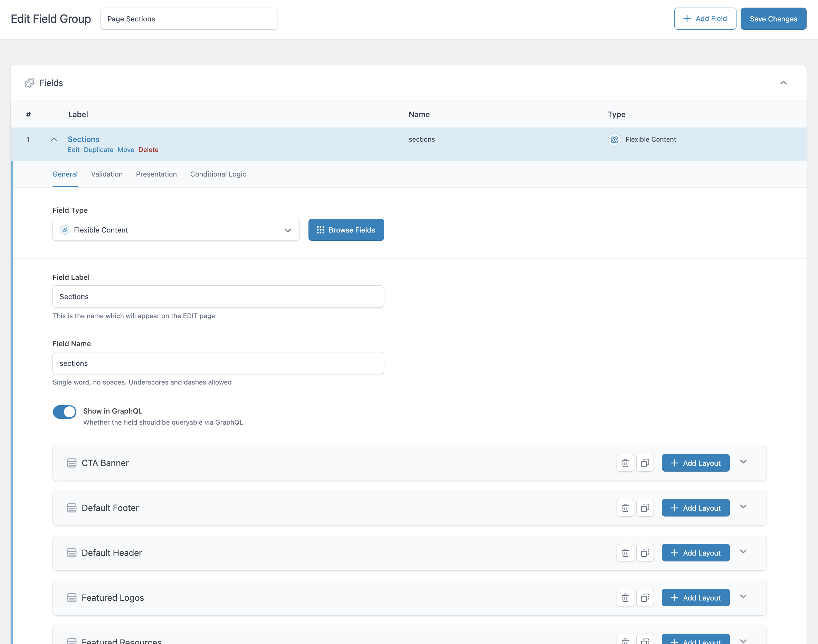Viewport: 818px width, 644px height.
Task: Expand the CTA Banner layout chevron
Action: [x=744, y=463]
